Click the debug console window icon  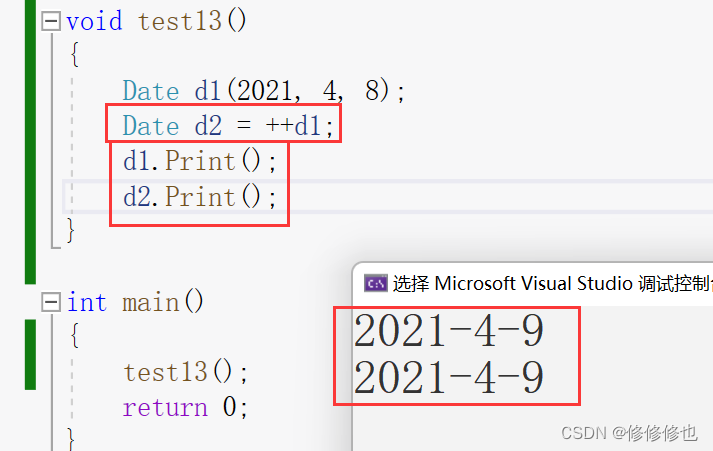point(375,283)
